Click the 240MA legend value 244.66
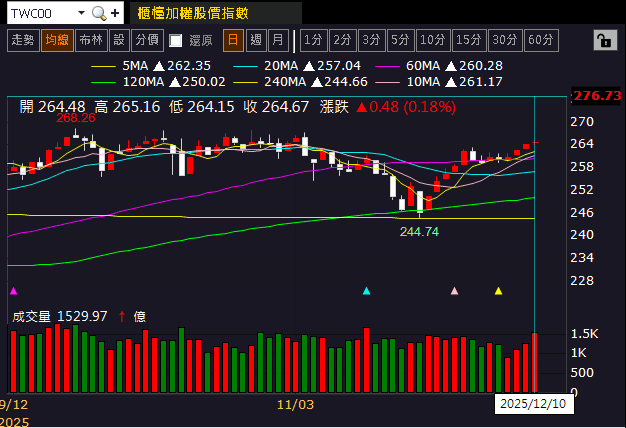Viewport: 626px width, 428px height. click(346, 82)
